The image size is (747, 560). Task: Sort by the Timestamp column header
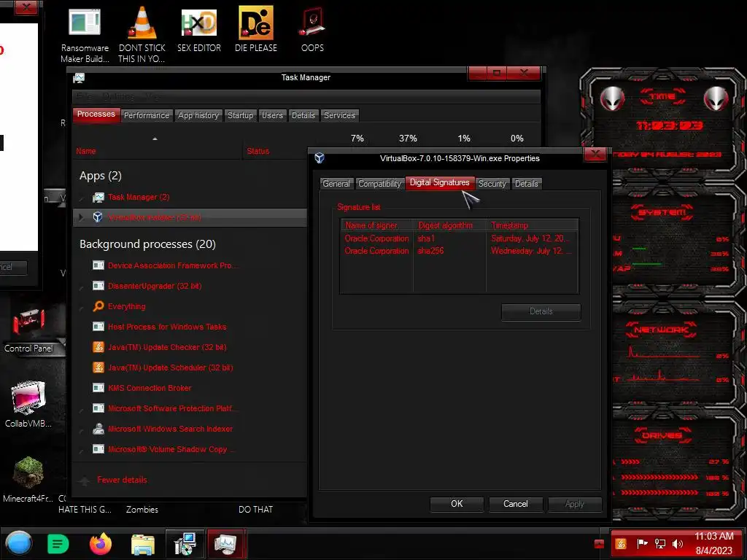[x=532, y=225]
